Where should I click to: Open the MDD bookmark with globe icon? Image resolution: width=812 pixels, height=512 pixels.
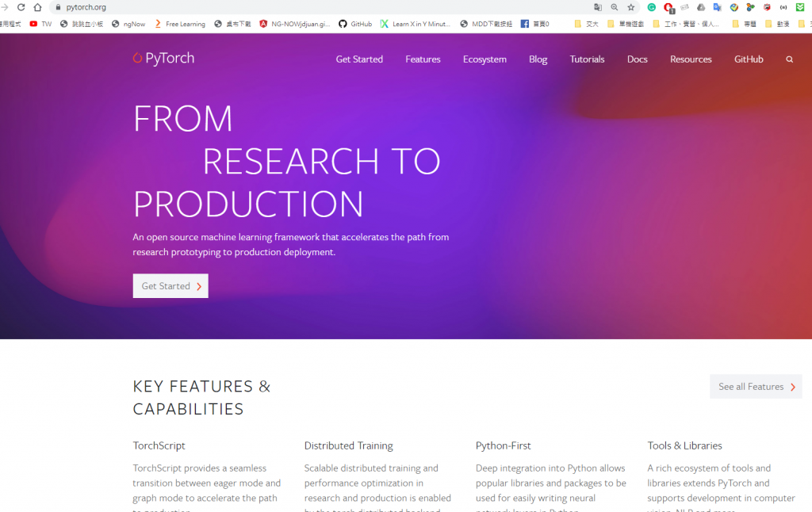486,24
